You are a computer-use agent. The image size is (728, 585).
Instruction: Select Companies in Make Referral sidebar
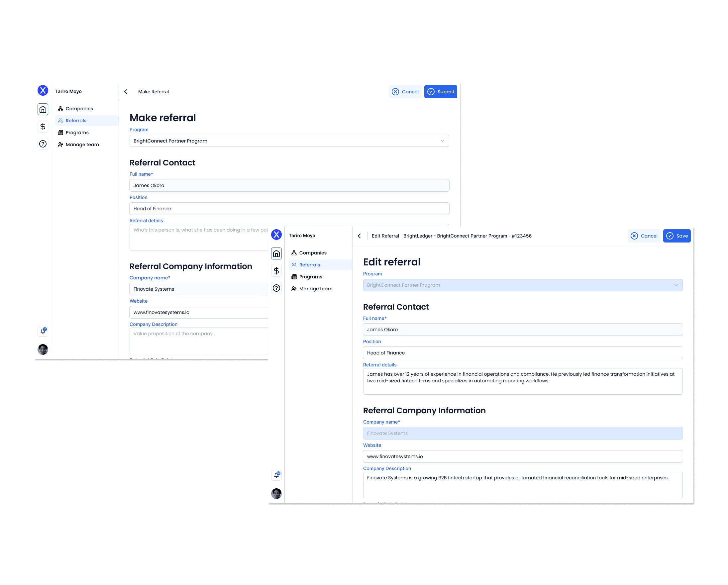coord(79,109)
